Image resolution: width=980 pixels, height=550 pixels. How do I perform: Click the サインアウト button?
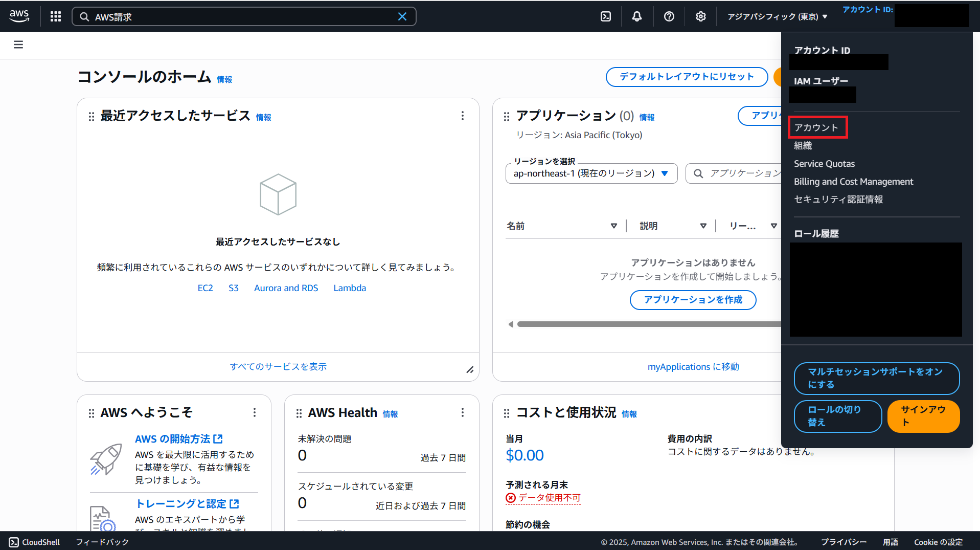923,416
